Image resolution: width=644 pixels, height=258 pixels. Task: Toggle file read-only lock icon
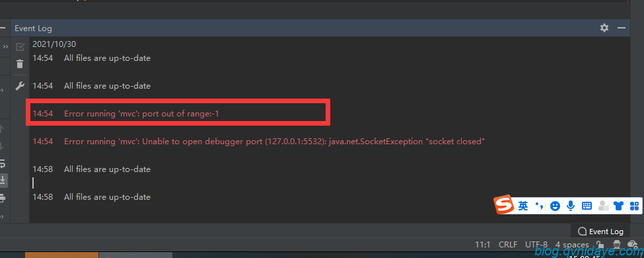tap(600, 244)
